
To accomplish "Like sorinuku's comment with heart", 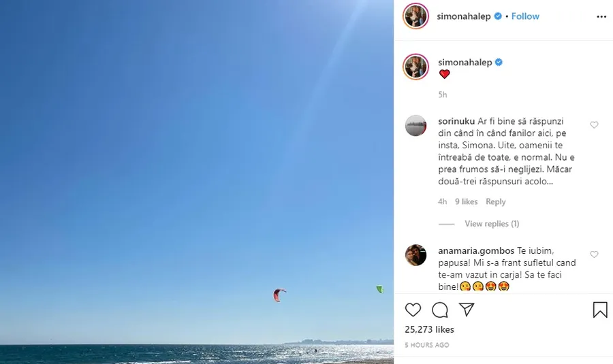I will [594, 125].
